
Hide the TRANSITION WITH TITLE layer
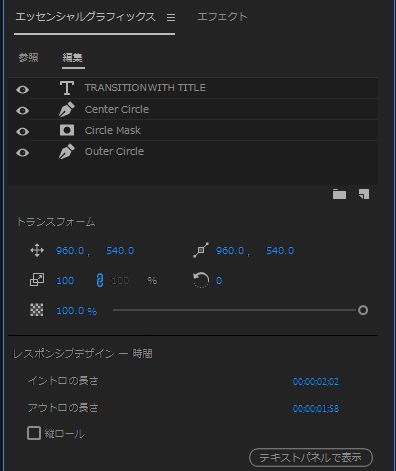click(x=23, y=89)
